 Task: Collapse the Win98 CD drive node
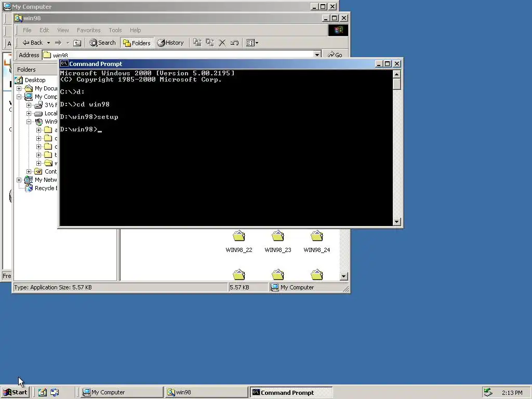pyautogui.click(x=29, y=122)
